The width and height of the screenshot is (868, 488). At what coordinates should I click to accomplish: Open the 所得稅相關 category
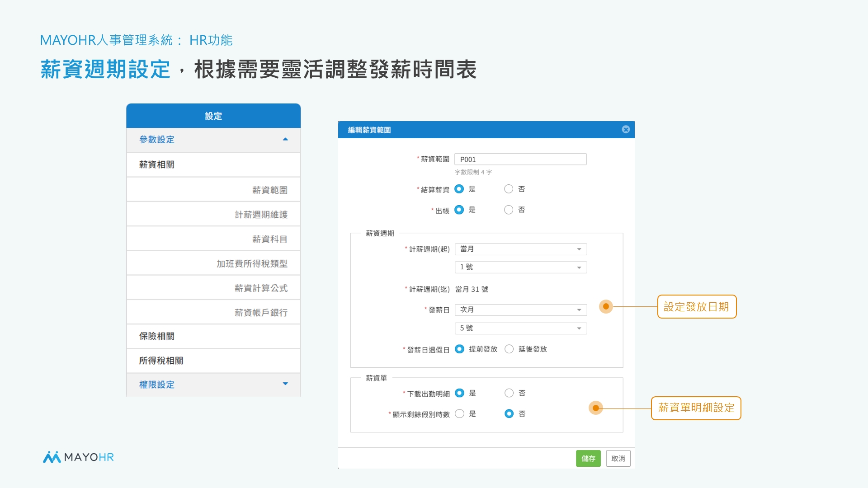[x=213, y=361]
